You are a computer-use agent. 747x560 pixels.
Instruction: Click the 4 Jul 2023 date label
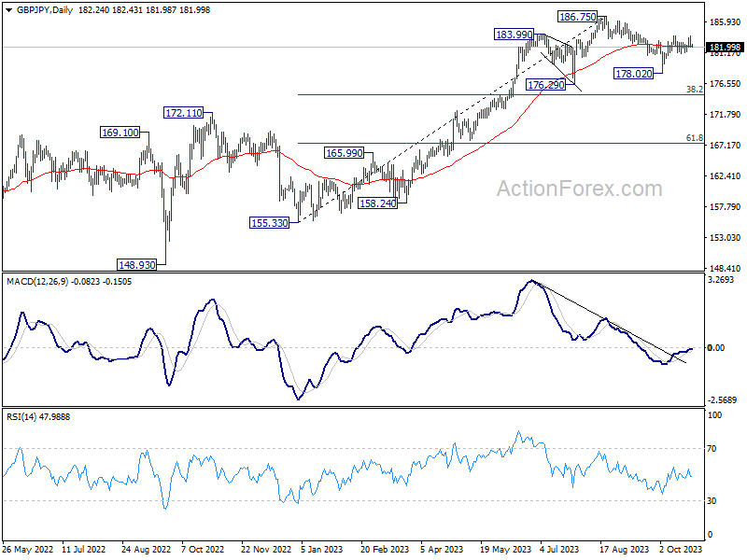(x=559, y=549)
